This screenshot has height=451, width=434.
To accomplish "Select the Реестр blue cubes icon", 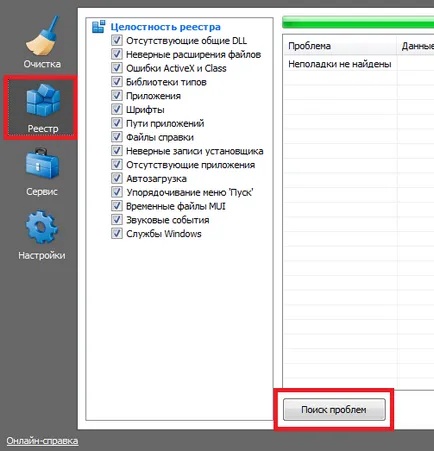I will (43, 100).
